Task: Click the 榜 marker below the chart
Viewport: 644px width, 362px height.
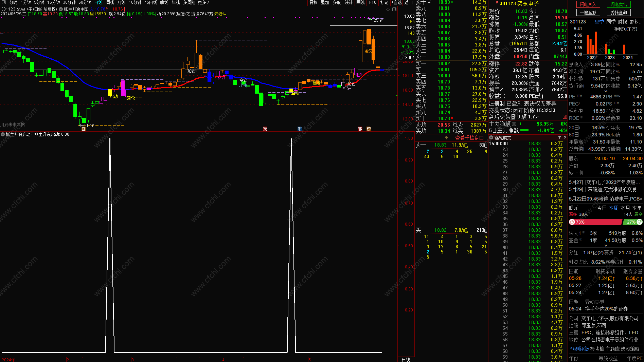Action: point(369,129)
